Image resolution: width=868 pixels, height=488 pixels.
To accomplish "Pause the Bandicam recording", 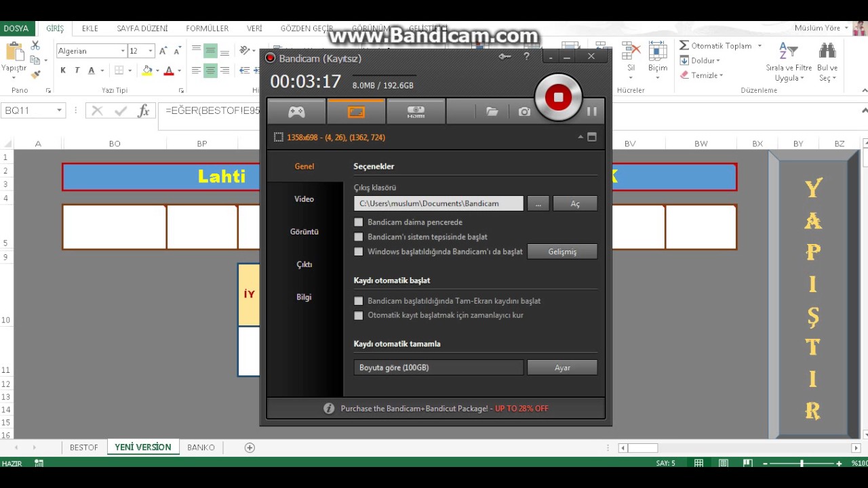I will (x=591, y=111).
